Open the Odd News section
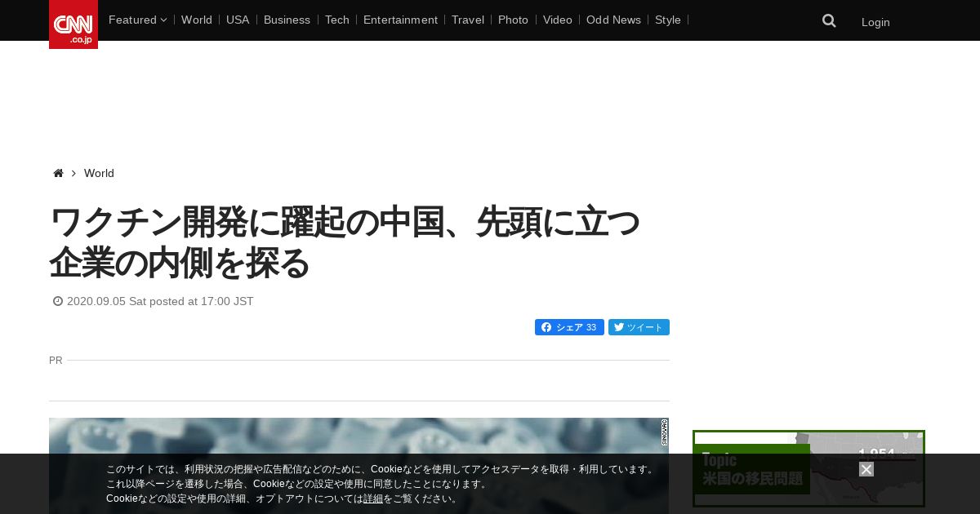The width and height of the screenshot is (980, 514). click(x=613, y=20)
